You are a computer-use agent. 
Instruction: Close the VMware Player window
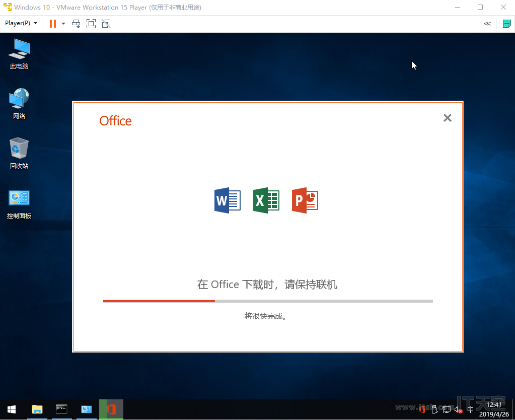click(503, 7)
